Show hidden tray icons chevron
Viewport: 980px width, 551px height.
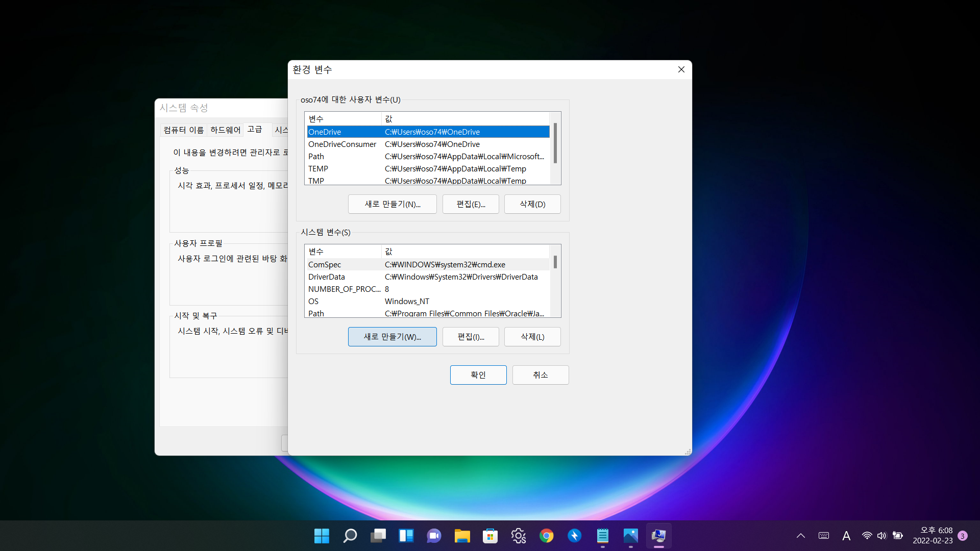point(801,536)
